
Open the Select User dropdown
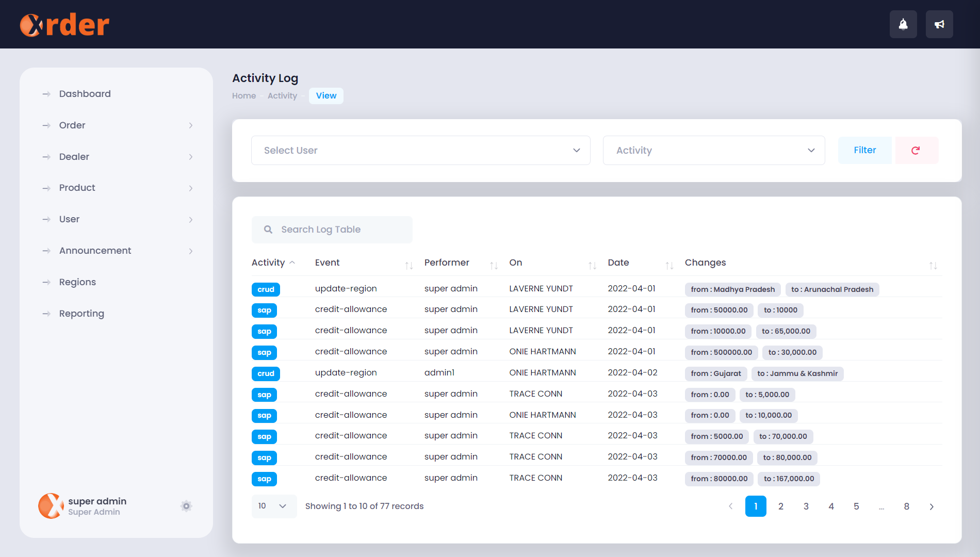click(420, 151)
